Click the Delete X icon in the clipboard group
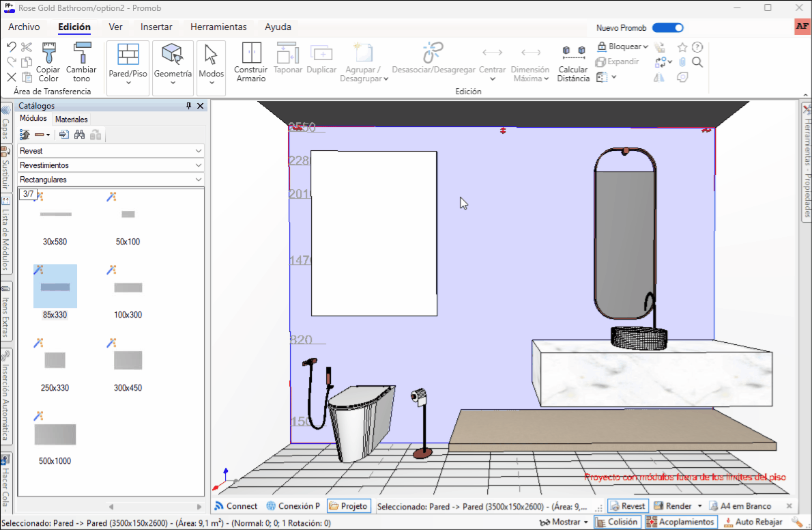812x530 pixels. [12, 77]
